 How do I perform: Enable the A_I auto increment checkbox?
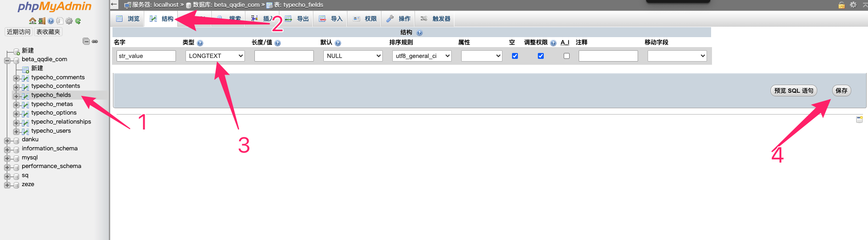[566, 56]
